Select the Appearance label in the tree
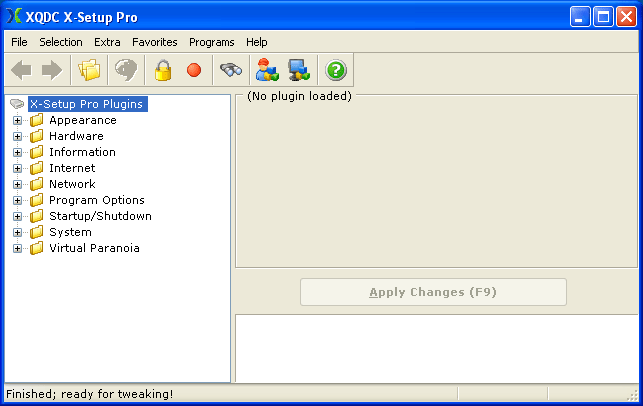The width and height of the screenshot is (643, 406). click(x=83, y=120)
